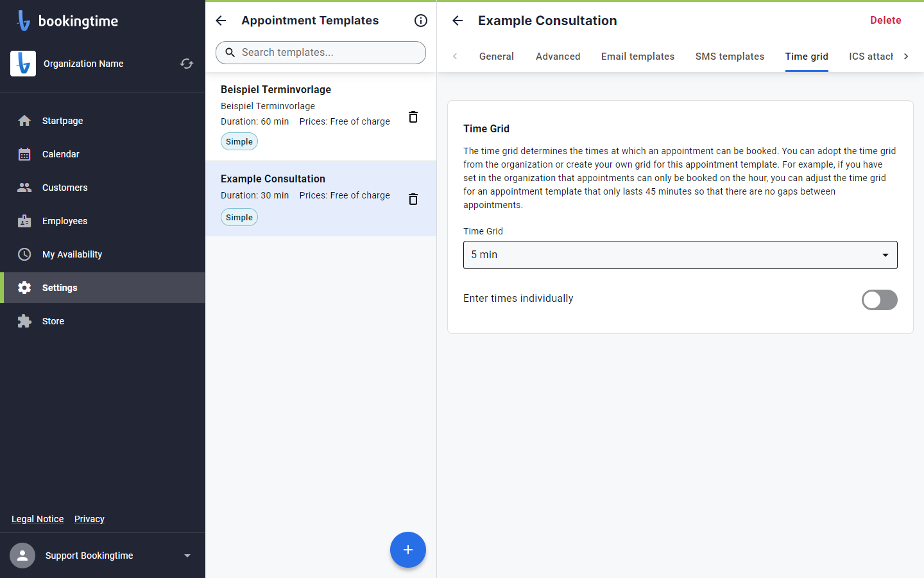Select the Settings gear icon
Image resolution: width=924 pixels, height=578 pixels.
24,288
